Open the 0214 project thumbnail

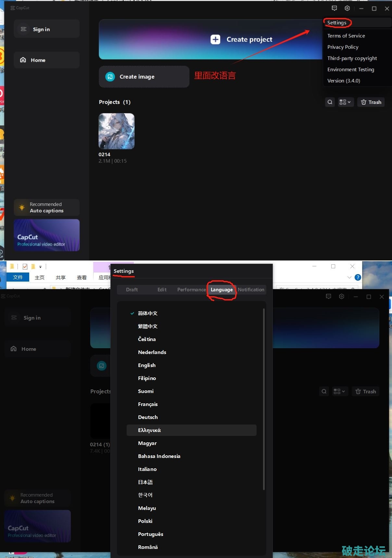tap(117, 131)
